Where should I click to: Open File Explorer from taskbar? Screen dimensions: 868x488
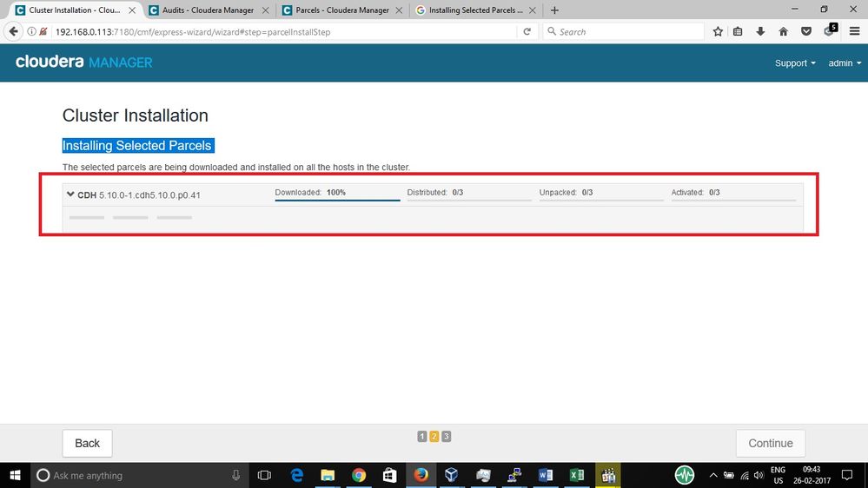(x=328, y=475)
